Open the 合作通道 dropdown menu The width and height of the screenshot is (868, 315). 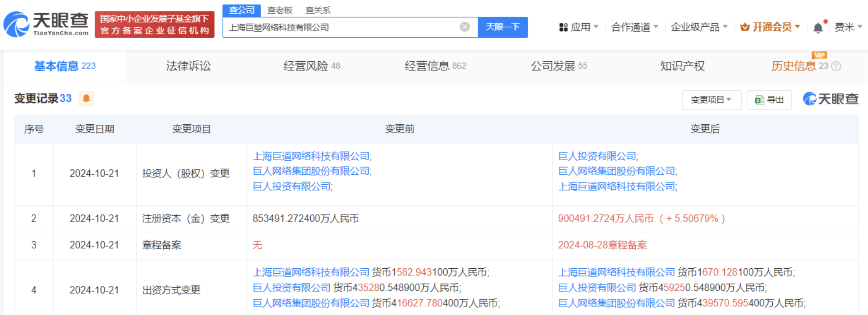pyautogui.click(x=634, y=28)
